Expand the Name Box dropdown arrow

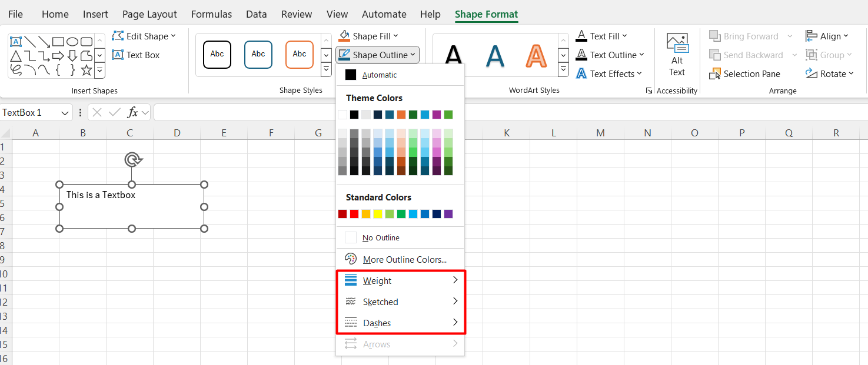(65, 112)
